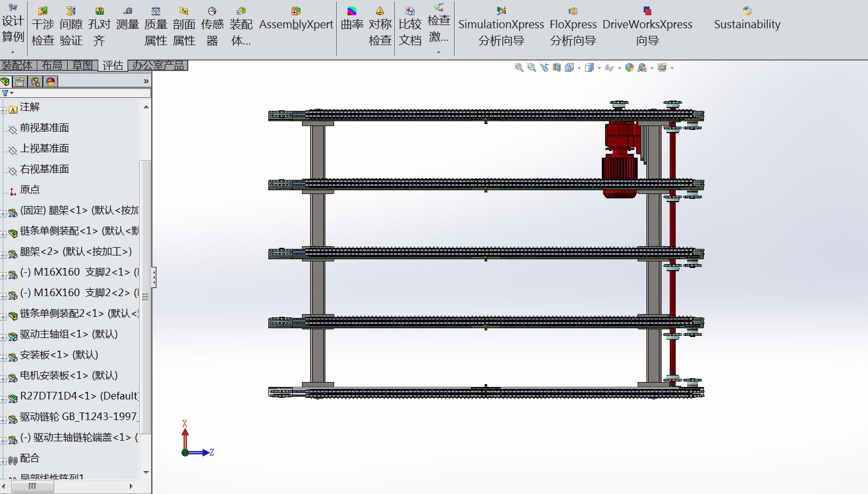868x494 pixels.
Task: Open 比较文档 compare documents
Action: click(410, 26)
